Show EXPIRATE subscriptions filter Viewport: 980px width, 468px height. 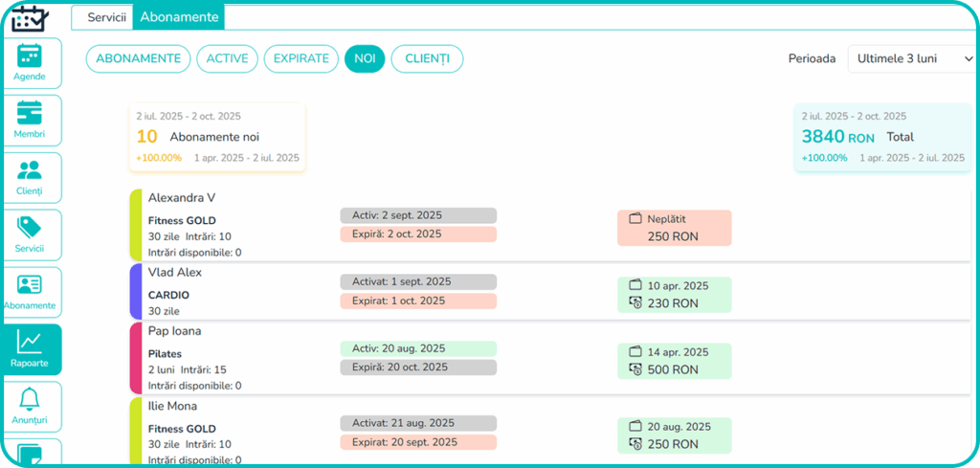pos(301,58)
